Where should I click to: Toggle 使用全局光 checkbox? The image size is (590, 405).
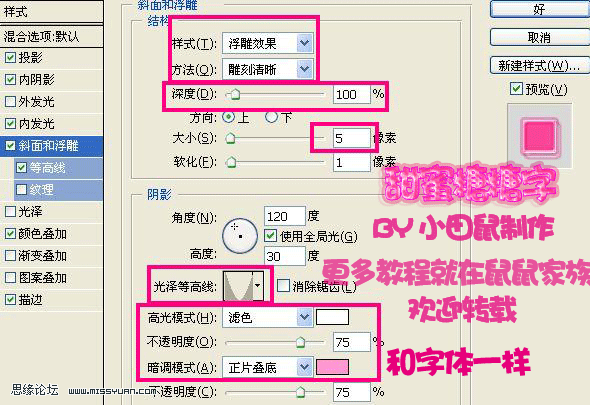(x=270, y=236)
